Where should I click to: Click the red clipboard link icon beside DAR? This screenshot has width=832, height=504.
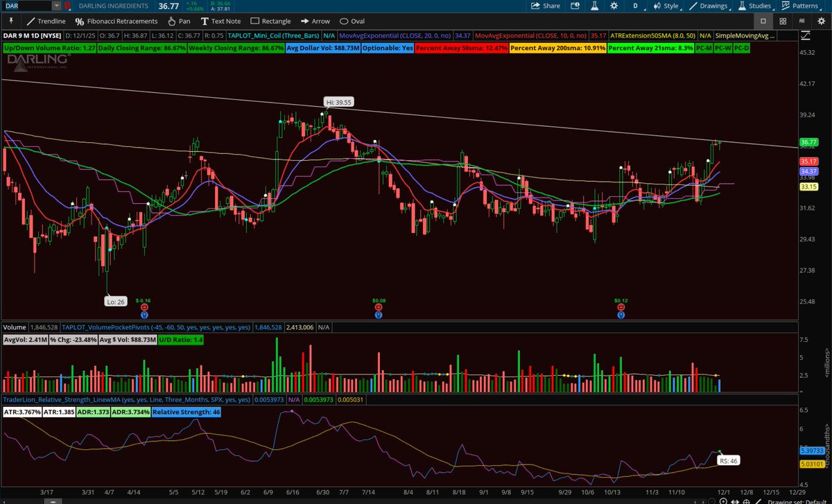point(67,6)
